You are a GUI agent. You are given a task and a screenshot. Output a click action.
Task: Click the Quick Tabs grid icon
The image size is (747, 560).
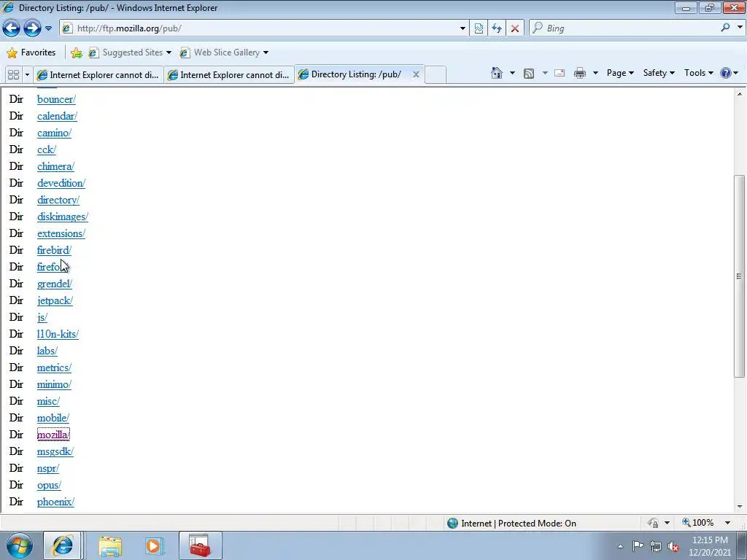click(x=14, y=75)
